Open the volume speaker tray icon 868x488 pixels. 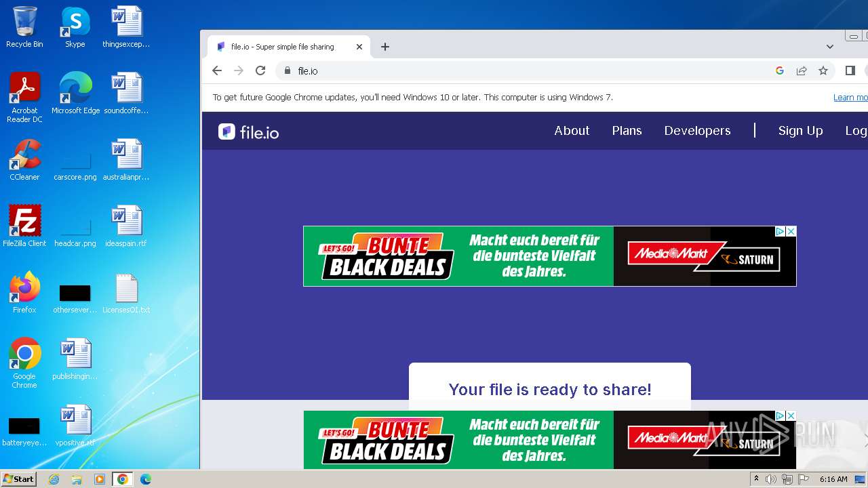771,479
